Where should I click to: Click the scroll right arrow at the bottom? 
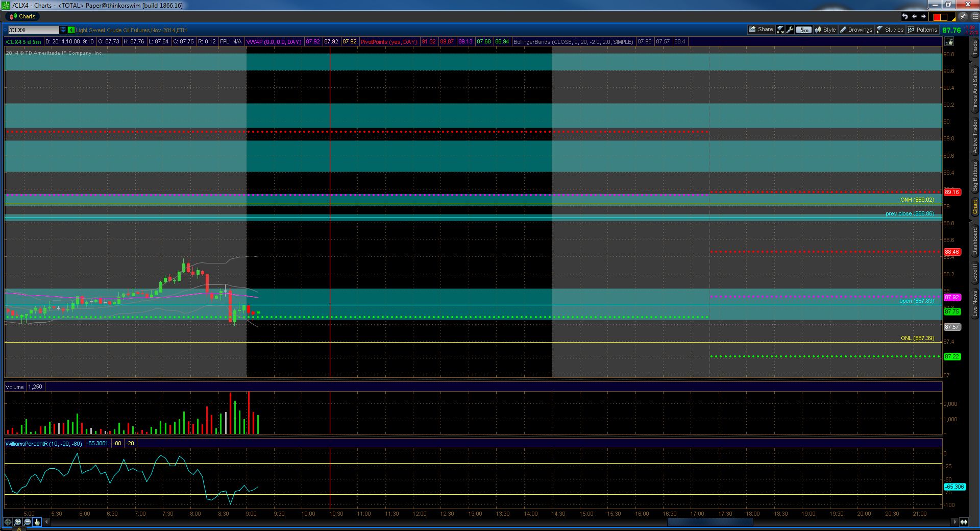(x=954, y=522)
